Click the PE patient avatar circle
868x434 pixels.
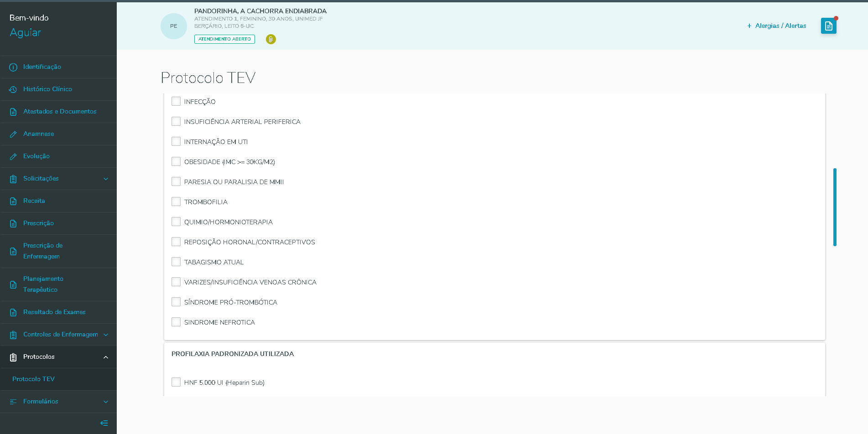(174, 26)
